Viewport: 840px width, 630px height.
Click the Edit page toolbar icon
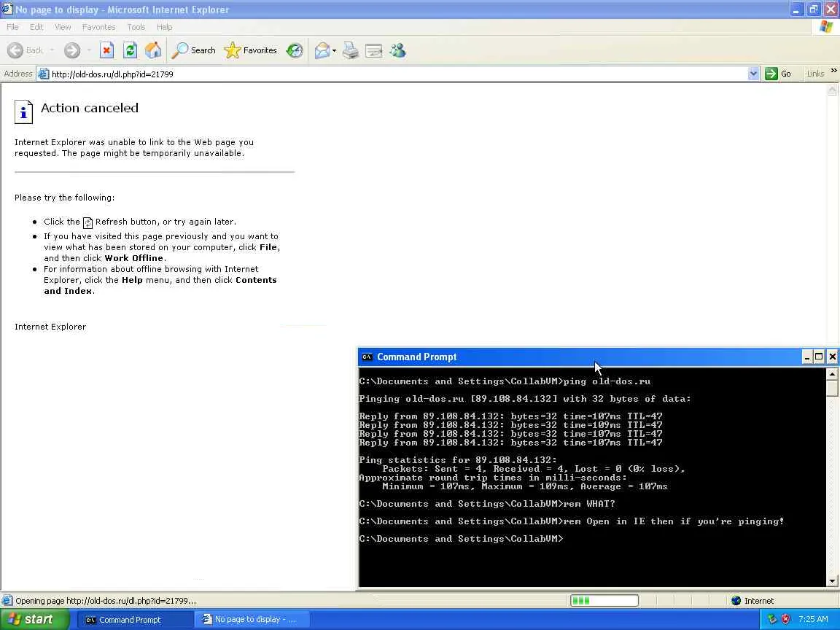[373, 50]
